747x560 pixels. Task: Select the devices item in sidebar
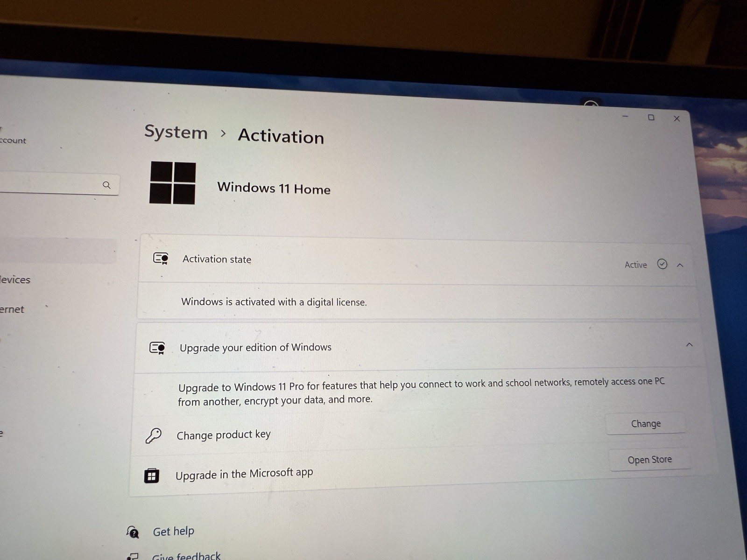[x=15, y=280]
